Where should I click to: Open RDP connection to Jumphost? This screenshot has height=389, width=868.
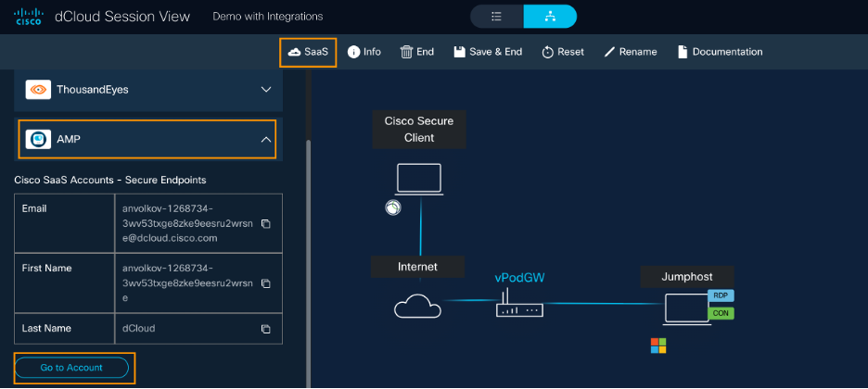[721, 295]
